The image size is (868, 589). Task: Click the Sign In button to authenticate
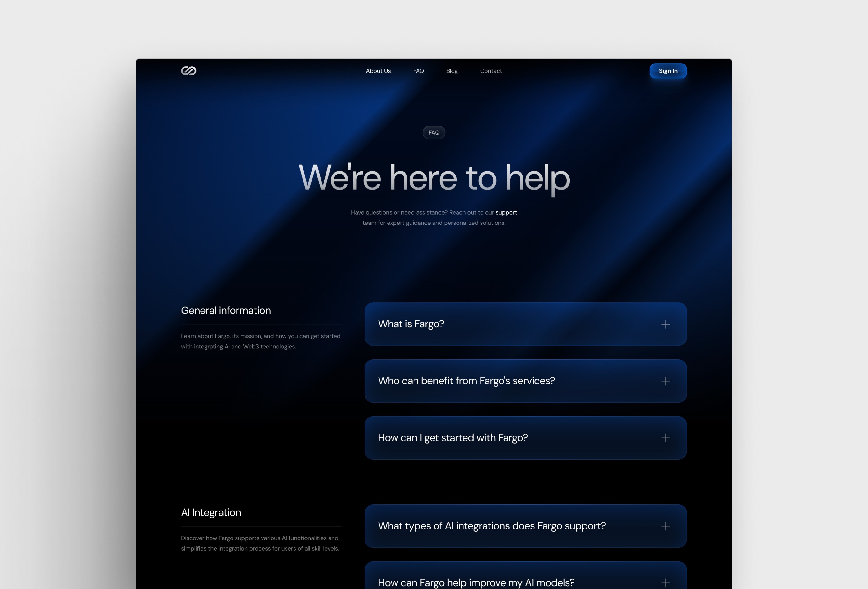(x=668, y=71)
